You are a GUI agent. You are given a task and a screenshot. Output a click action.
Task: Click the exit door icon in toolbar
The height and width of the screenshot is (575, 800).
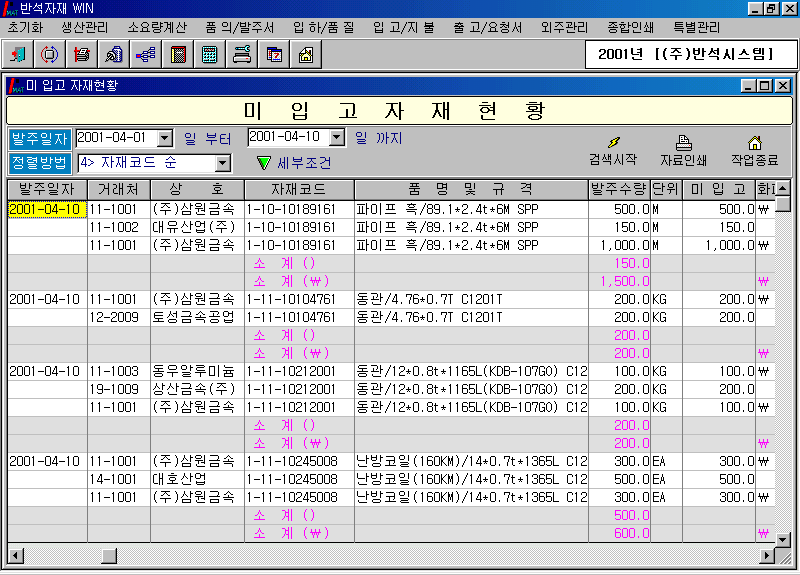[x=20, y=54]
